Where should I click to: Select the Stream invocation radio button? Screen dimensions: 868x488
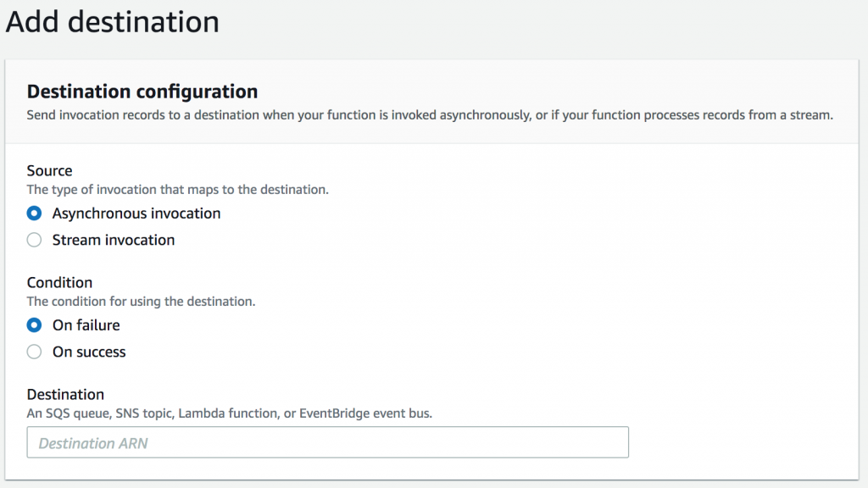point(34,240)
